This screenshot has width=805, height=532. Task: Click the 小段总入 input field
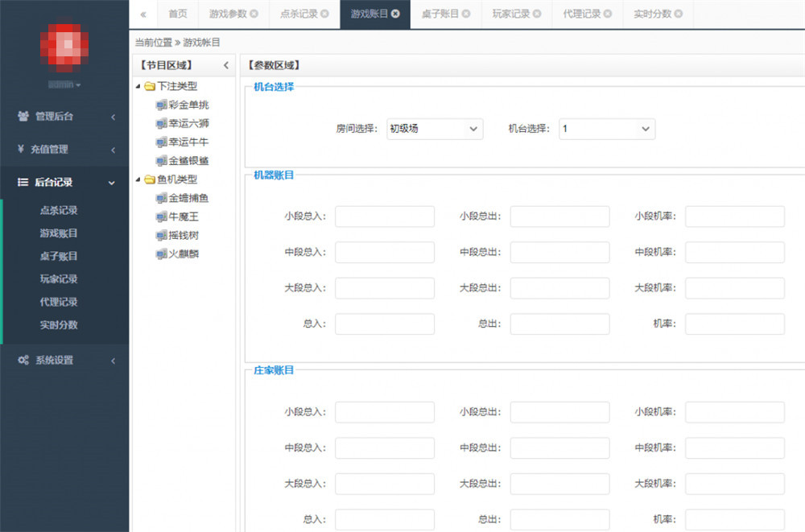(x=384, y=216)
